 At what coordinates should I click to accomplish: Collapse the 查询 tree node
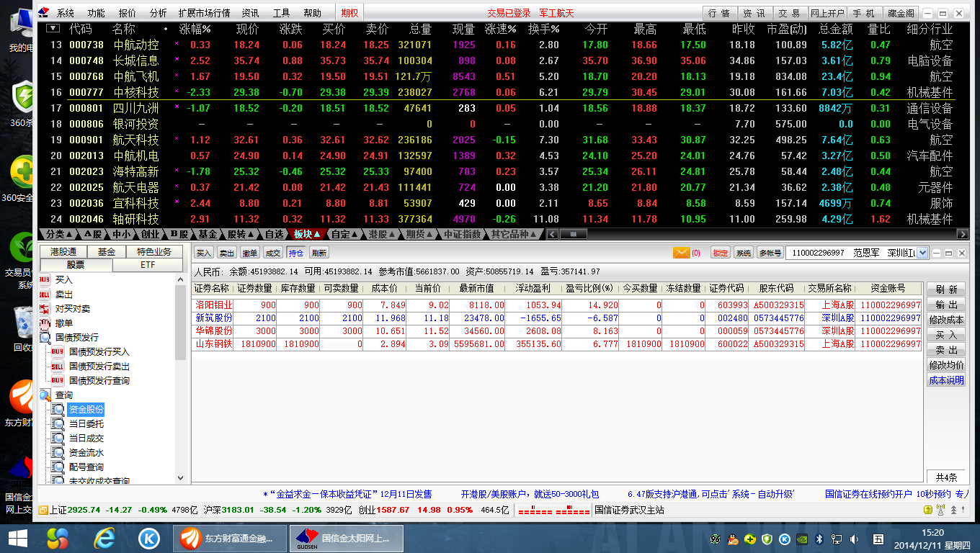(45, 395)
